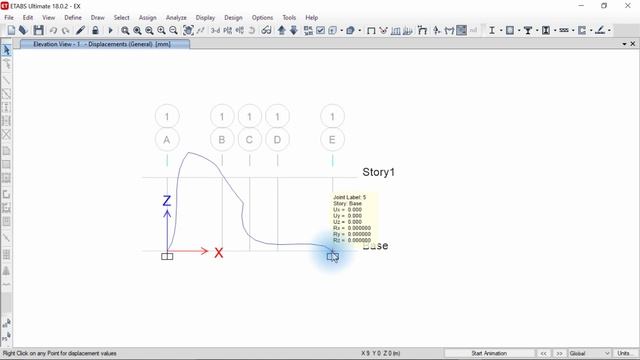Open dropdown arrow beside I-section design icon
Screen dimensions: 640x360
coord(501,31)
